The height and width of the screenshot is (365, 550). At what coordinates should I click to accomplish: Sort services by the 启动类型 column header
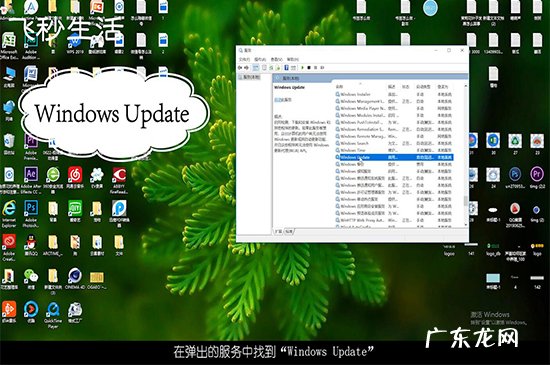pos(424,87)
